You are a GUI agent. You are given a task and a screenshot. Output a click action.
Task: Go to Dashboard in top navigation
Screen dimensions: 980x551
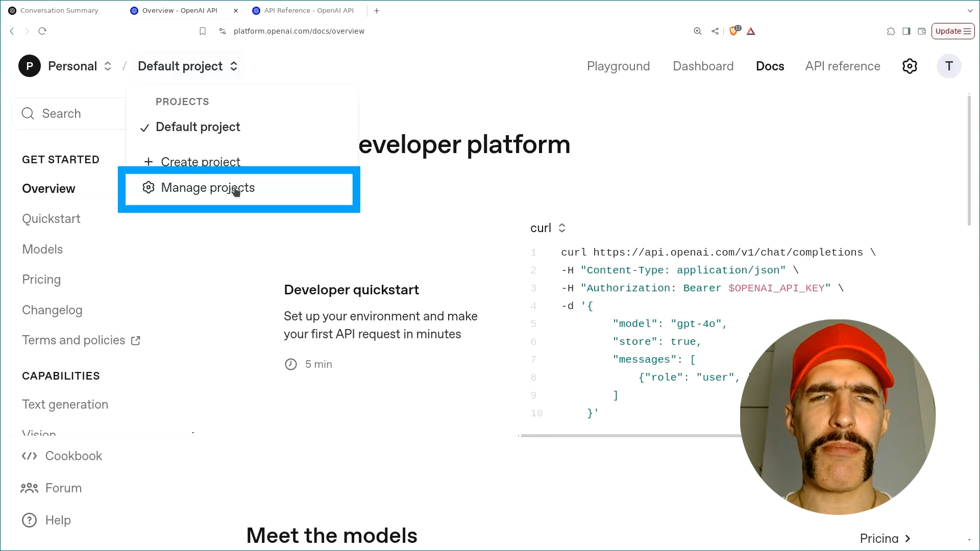pos(703,66)
